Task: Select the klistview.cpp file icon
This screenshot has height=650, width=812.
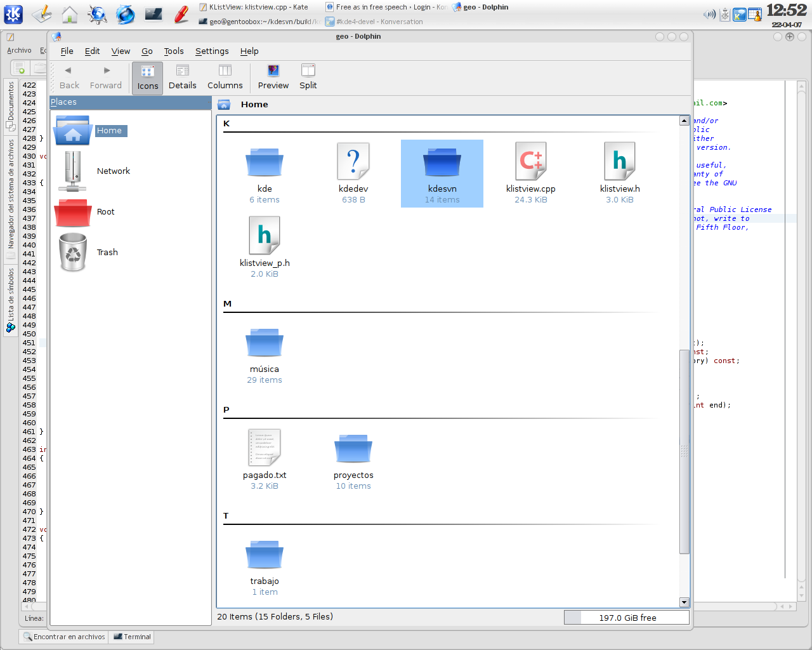Action: tap(531, 161)
